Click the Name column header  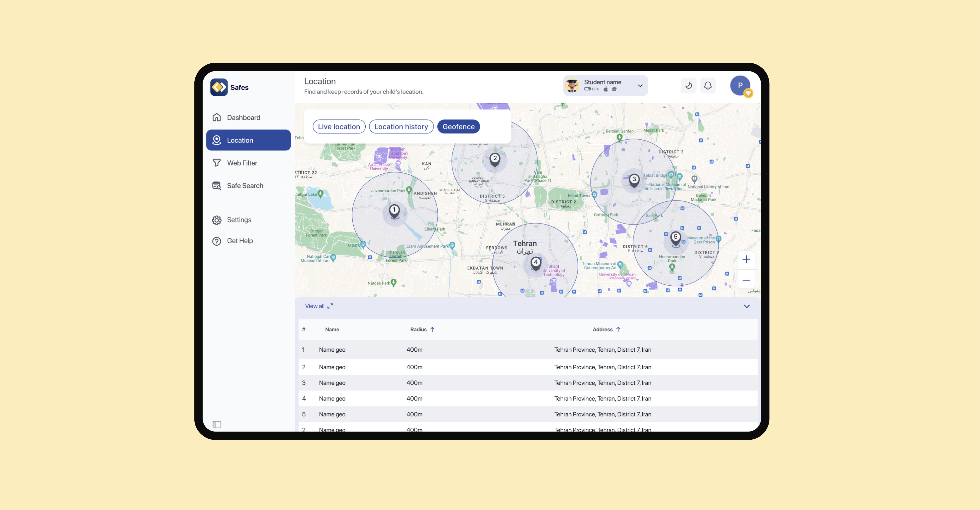[332, 329]
